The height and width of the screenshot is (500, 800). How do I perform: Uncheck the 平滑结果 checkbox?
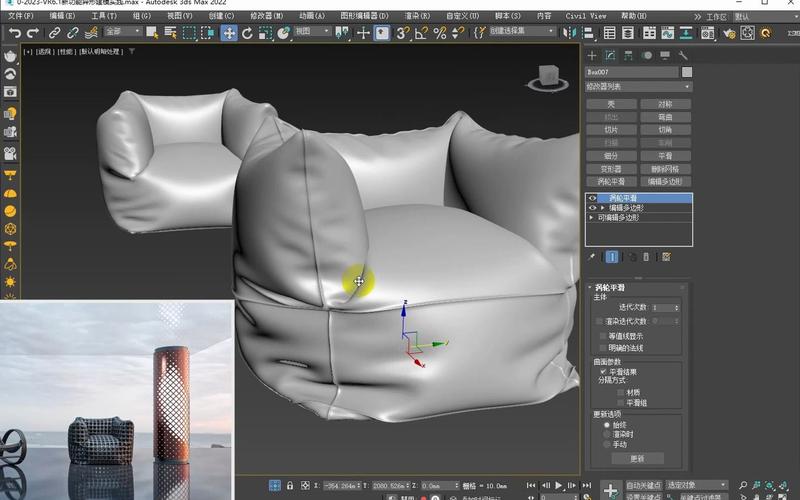pos(602,371)
